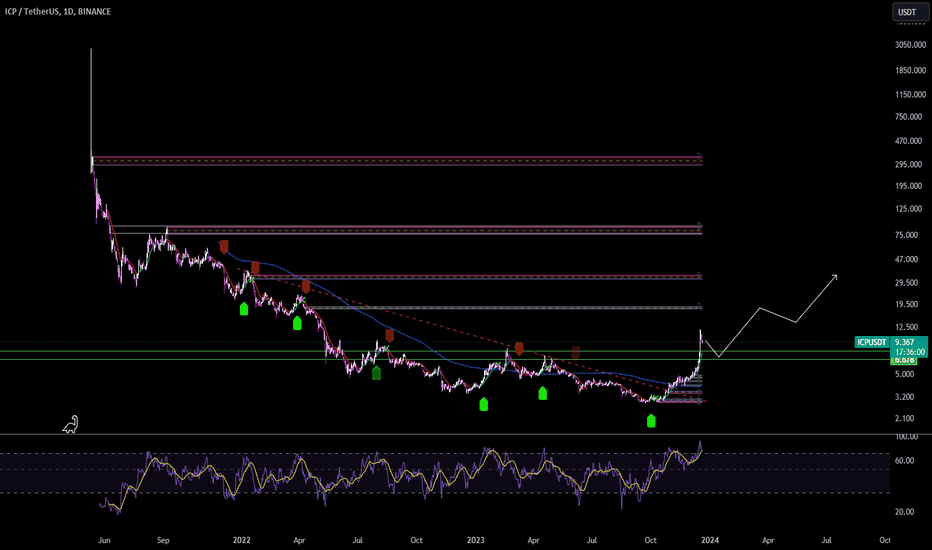This screenshot has width=932, height=550.
Task: Click the TradingView logo on the chart
Action: [71, 424]
